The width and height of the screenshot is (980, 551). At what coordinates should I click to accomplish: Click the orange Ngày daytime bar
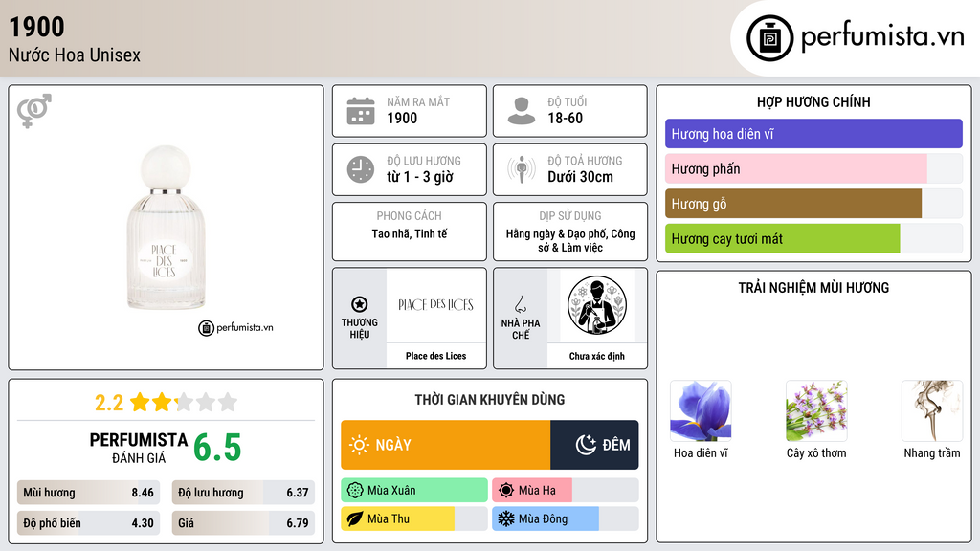pos(446,445)
